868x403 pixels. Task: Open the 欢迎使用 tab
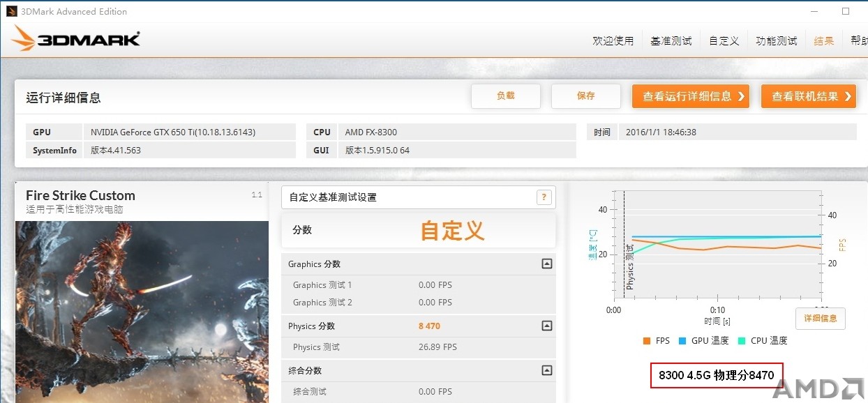click(x=613, y=41)
